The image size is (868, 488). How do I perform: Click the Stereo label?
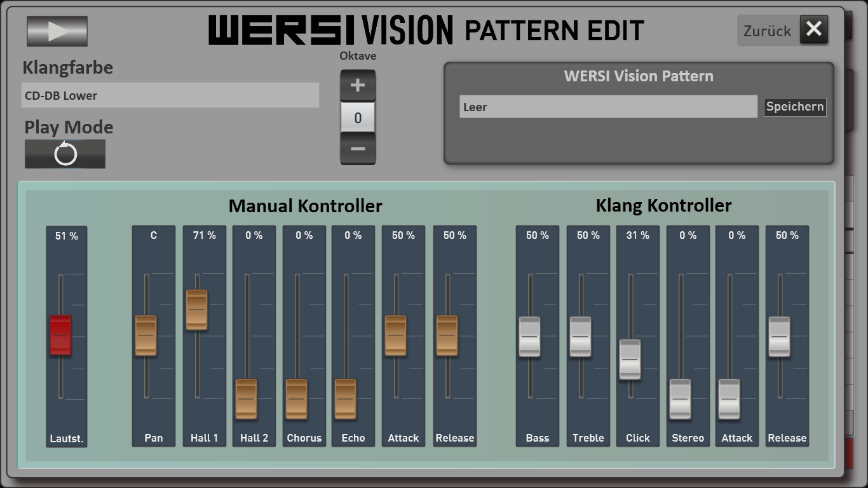[688, 438]
